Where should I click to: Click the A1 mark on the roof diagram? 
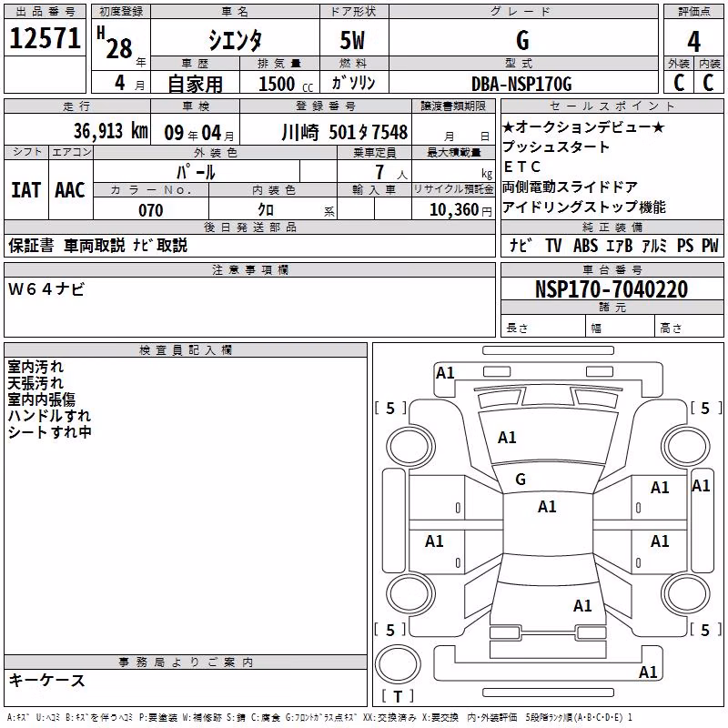click(x=547, y=507)
